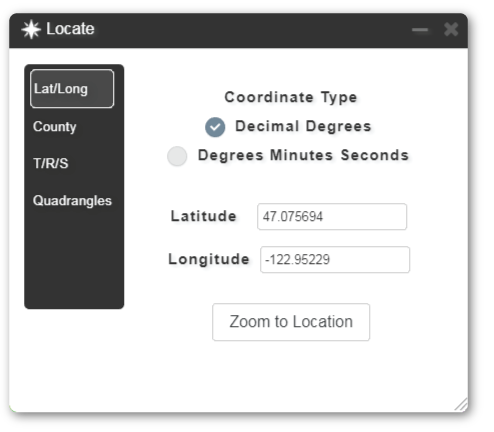Click empty area of dark sidebar panel
This screenshot has width=494, height=432.
pyautogui.click(x=74, y=260)
